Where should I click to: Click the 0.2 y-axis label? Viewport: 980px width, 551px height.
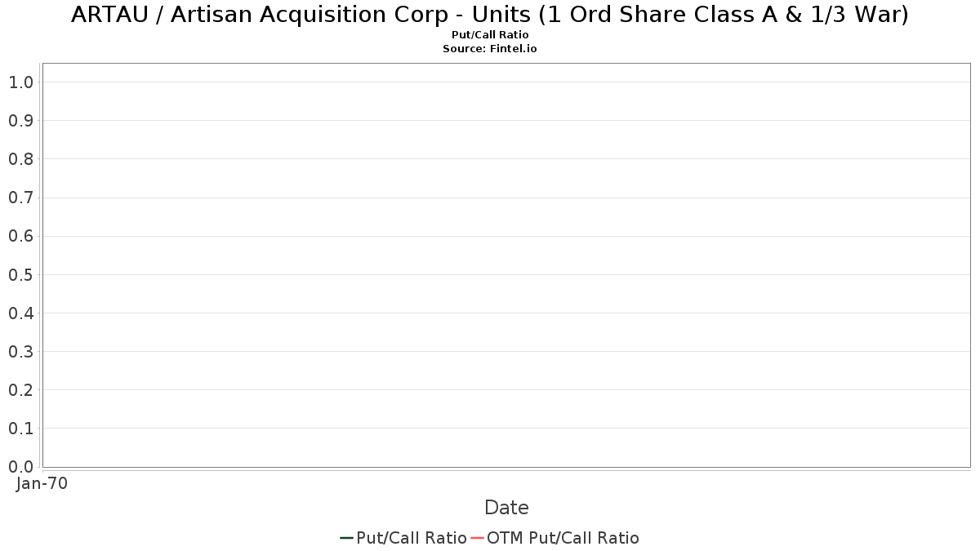click(20, 390)
